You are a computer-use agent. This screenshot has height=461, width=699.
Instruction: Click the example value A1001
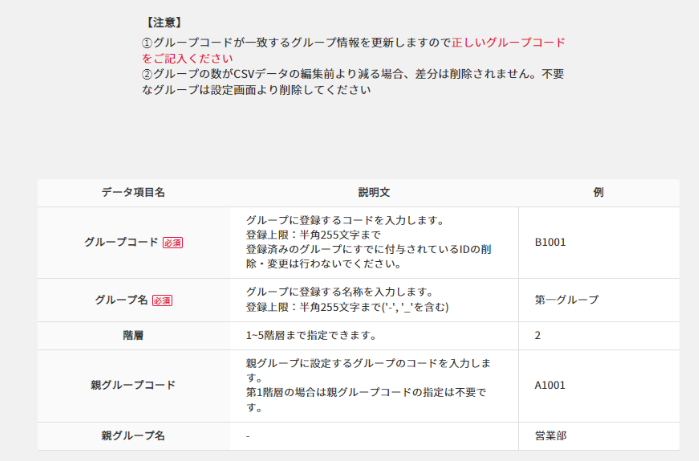(550, 385)
